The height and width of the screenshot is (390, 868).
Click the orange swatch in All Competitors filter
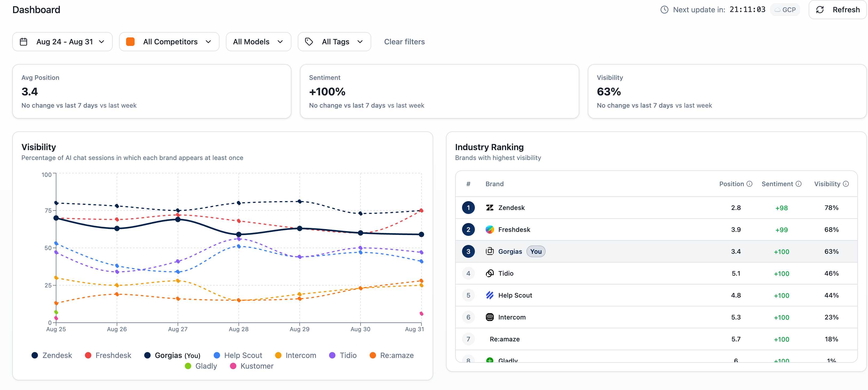click(130, 42)
